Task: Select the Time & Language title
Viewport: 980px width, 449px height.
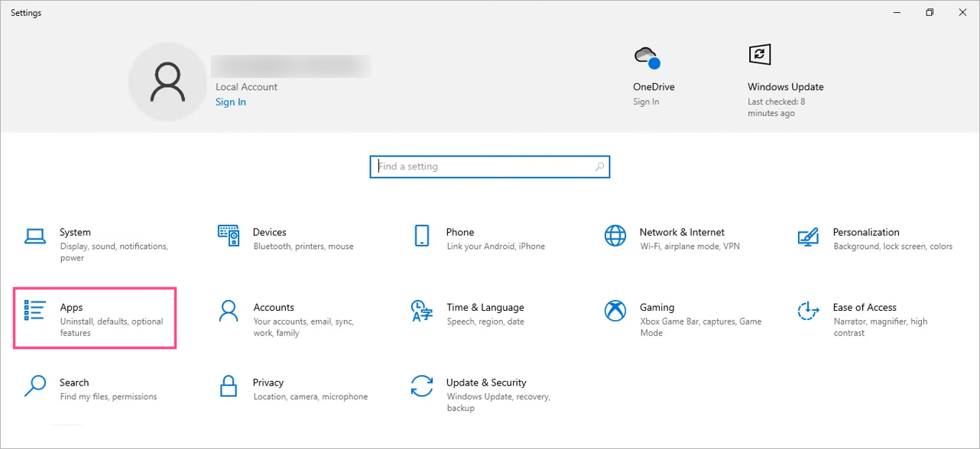Action: coord(485,308)
